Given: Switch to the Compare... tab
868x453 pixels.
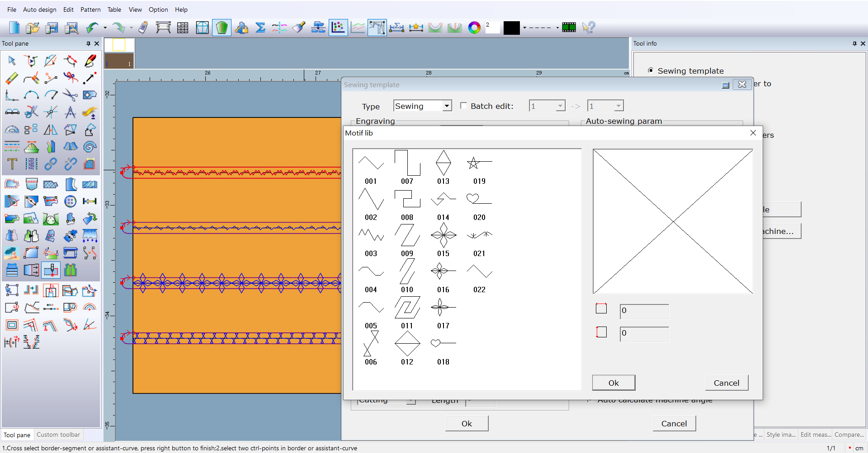Looking at the screenshot, I should 849,434.
